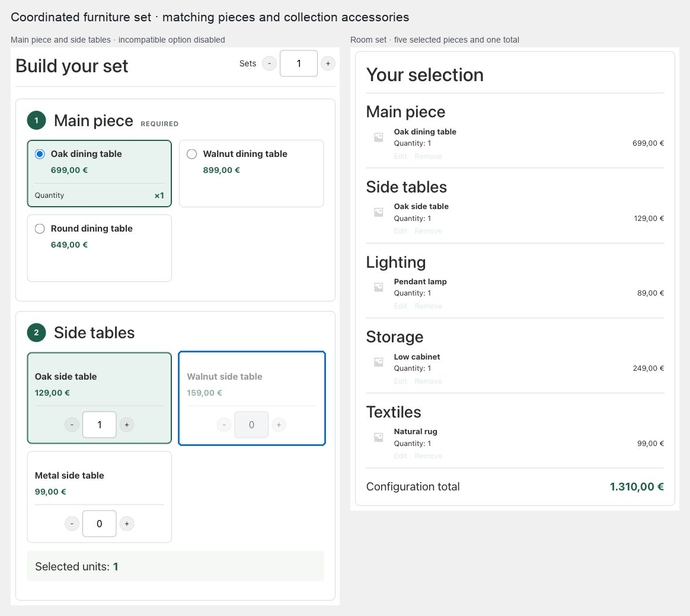
Task: Focus the Sets quantity field
Action: [x=299, y=63]
